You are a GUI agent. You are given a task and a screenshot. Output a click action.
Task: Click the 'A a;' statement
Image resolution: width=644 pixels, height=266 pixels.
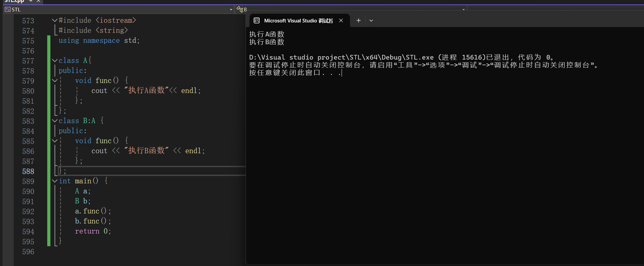(83, 191)
